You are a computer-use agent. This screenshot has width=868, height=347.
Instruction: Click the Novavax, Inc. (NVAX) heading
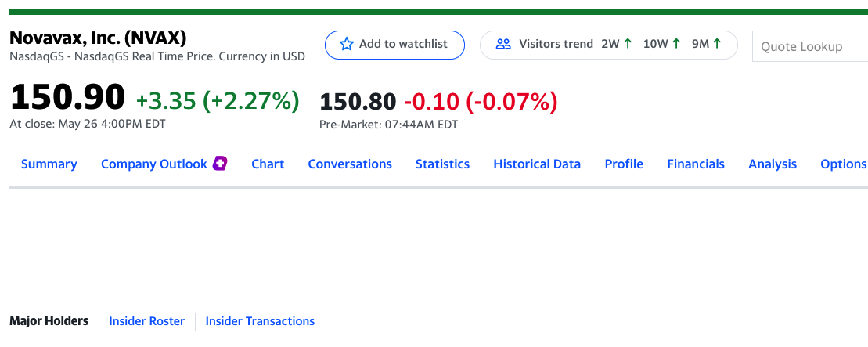(x=98, y=38)
